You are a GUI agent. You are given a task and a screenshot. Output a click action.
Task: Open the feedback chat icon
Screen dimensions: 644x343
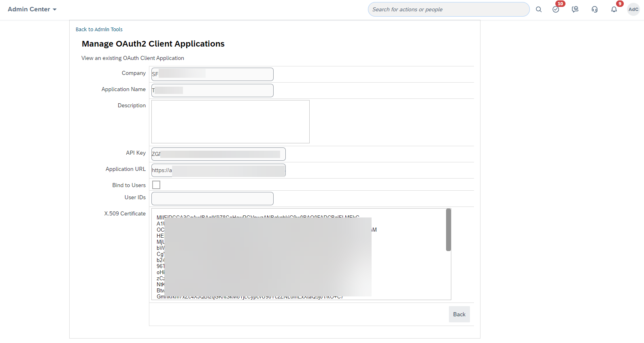click(575, 9)
